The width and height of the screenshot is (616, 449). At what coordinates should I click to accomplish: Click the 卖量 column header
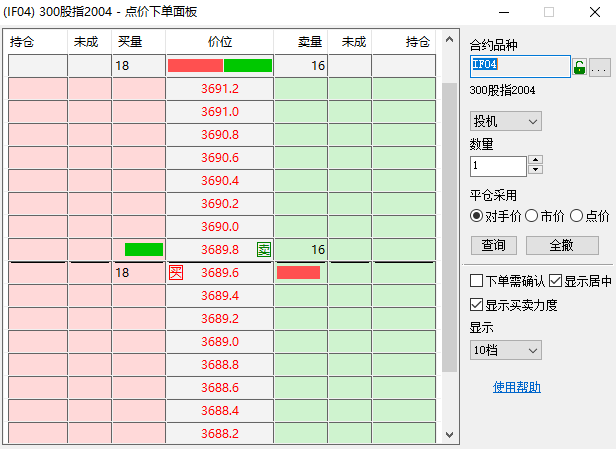[x=301, y=42]
